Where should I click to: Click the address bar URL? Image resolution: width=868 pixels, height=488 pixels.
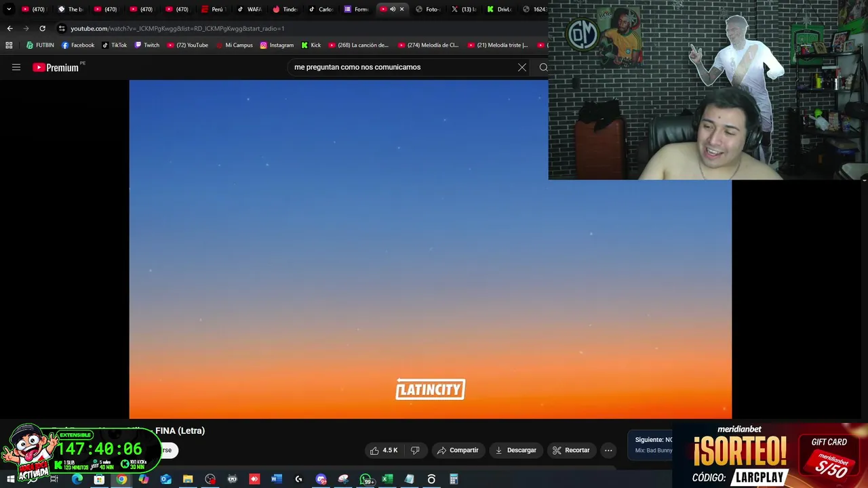click(178, 28)
